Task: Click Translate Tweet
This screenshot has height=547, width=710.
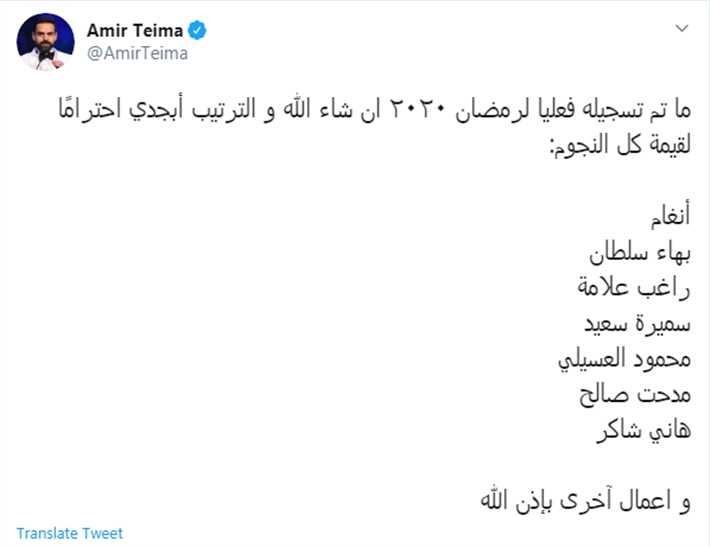Action: coord(70,533)
